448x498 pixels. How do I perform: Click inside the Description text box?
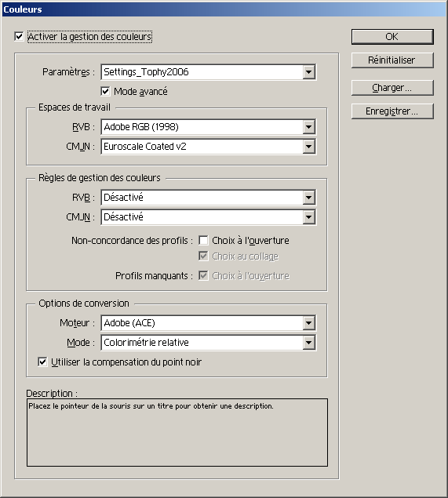[x=177, y=433]
